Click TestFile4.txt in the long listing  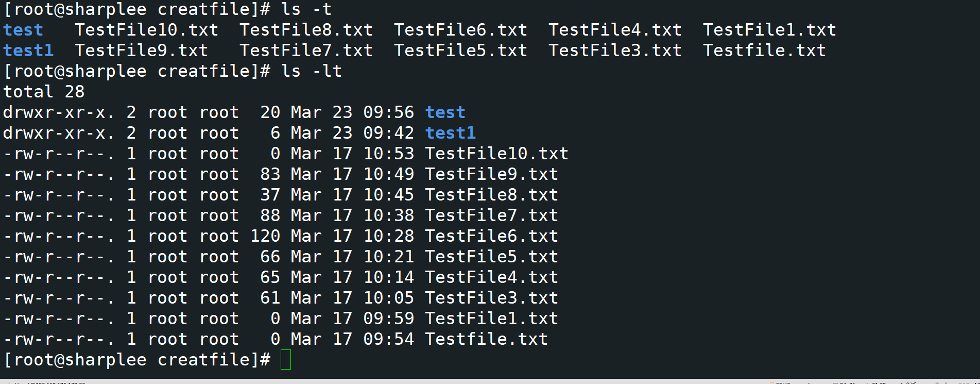(491, 277)
